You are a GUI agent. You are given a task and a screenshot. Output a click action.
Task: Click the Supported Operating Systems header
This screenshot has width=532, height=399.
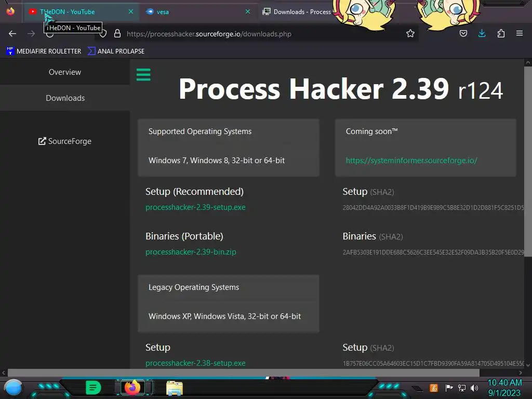click(x=200, y=131)
